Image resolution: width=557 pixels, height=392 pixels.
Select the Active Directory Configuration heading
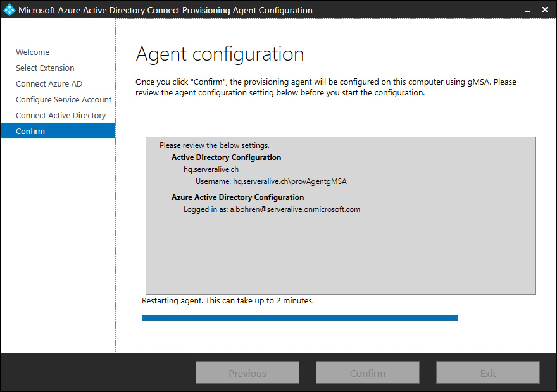tap(227, 157)
